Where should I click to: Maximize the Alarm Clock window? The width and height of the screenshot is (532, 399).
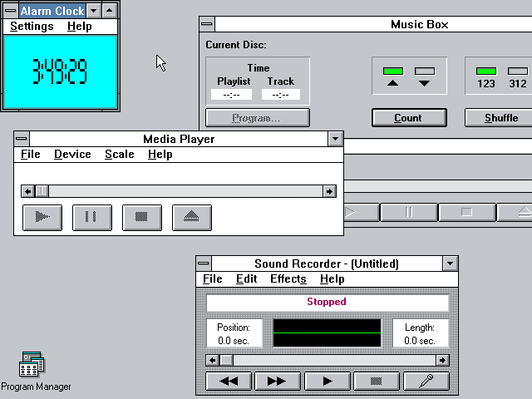[x=109, y=11]
